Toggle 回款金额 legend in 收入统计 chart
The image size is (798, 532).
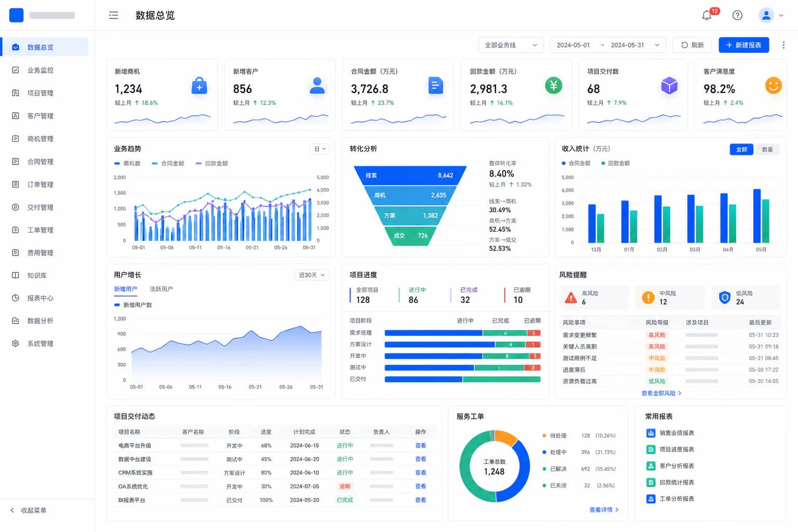tap(615, 163)
